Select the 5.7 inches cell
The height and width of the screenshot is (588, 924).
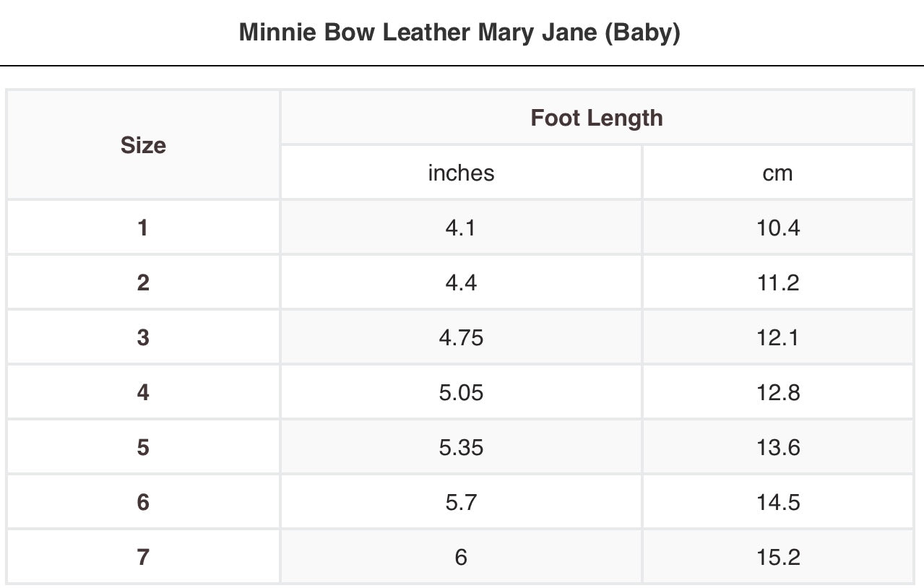461,502
